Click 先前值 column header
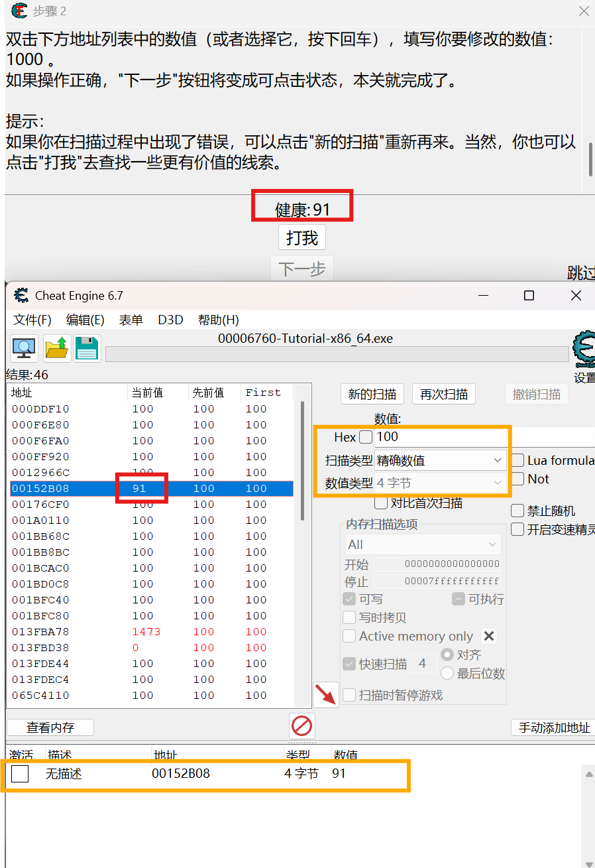 [215, 393]
